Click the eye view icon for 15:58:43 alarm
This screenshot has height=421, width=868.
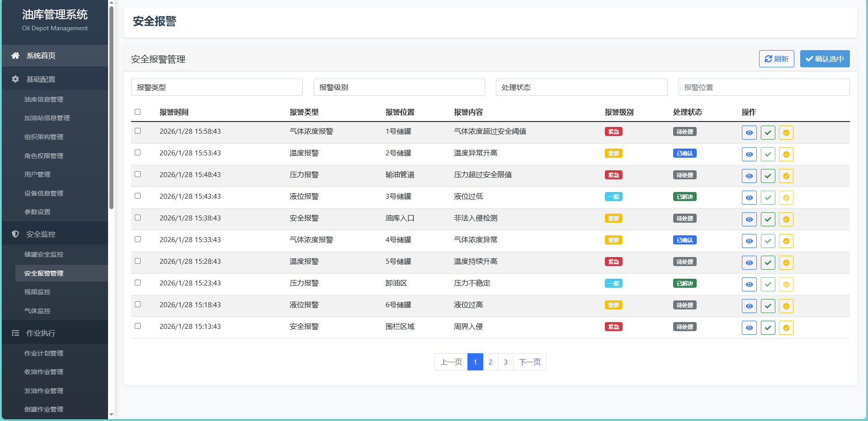(749, 133)
